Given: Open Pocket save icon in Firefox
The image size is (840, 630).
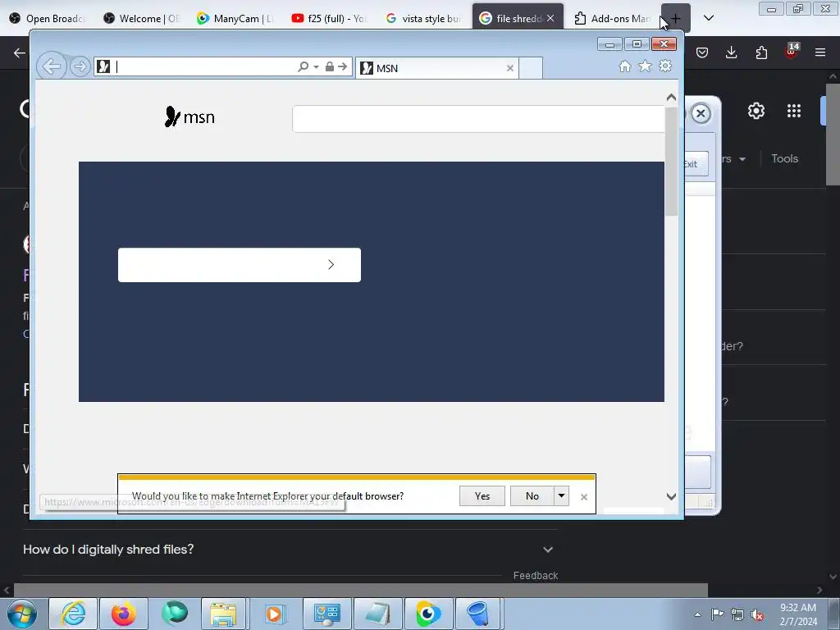Looking at the screenshot, I should click(x=702, y=52).
